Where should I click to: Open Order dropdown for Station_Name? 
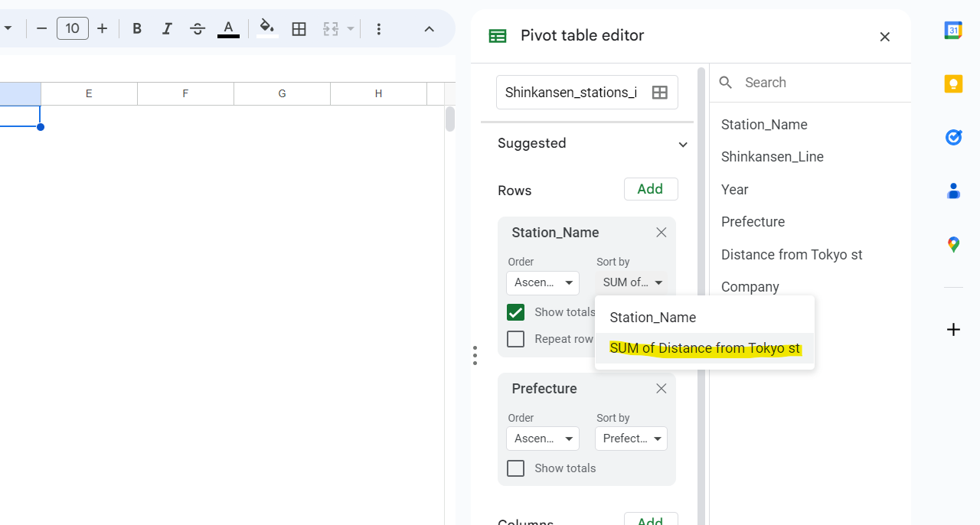pos(544,282)
